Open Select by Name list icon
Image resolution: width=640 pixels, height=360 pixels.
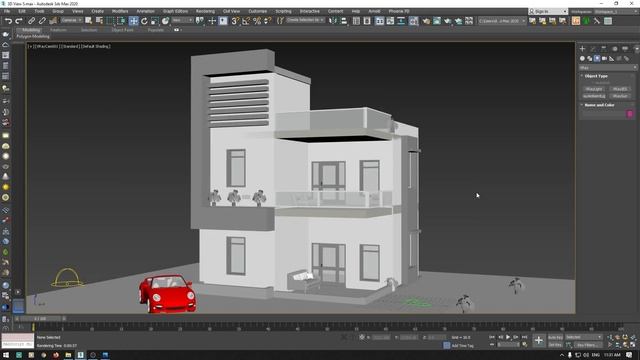tap(99, 21)
